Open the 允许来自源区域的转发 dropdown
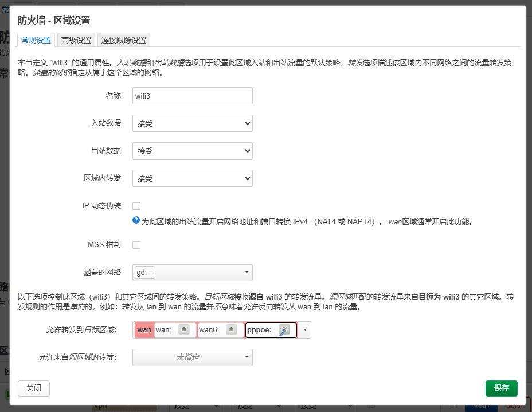 tap(192, 357)
